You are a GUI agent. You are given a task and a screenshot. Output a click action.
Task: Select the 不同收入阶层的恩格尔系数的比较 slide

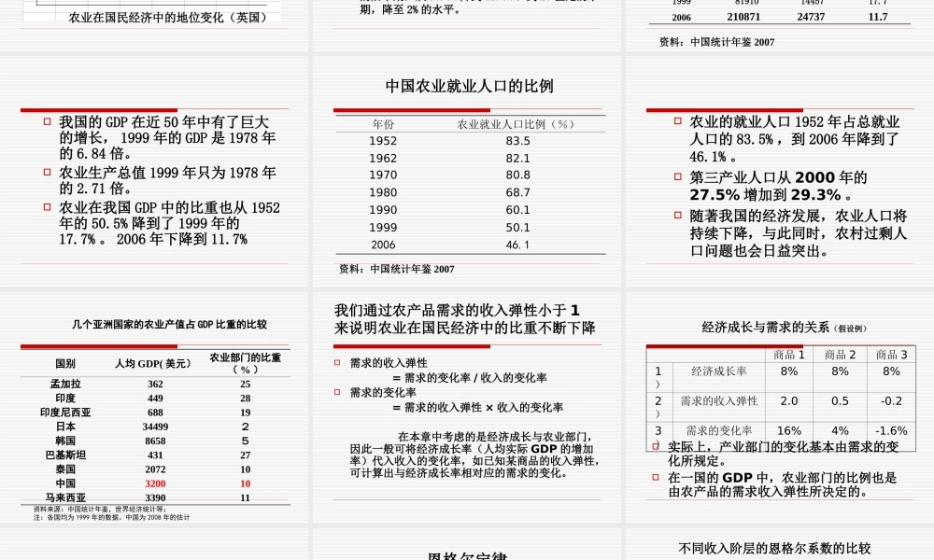pyautogui.click(x=777, y=546)
